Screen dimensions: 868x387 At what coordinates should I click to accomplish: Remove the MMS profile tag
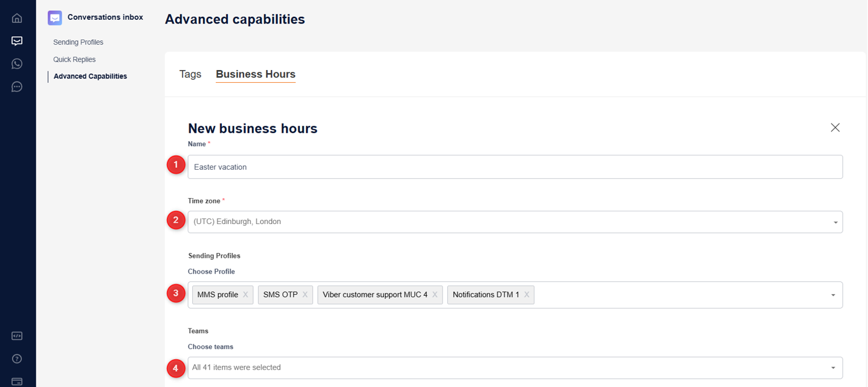(245, 295)
